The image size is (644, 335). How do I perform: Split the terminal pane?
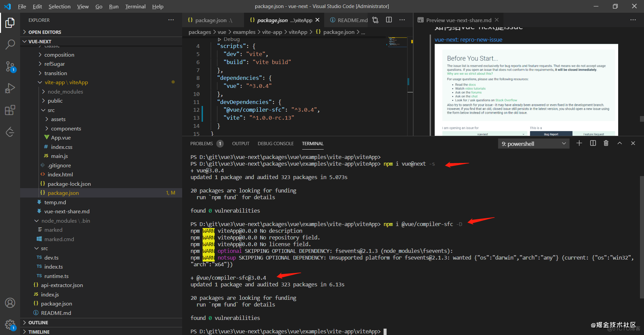click(x=593, y=144)
